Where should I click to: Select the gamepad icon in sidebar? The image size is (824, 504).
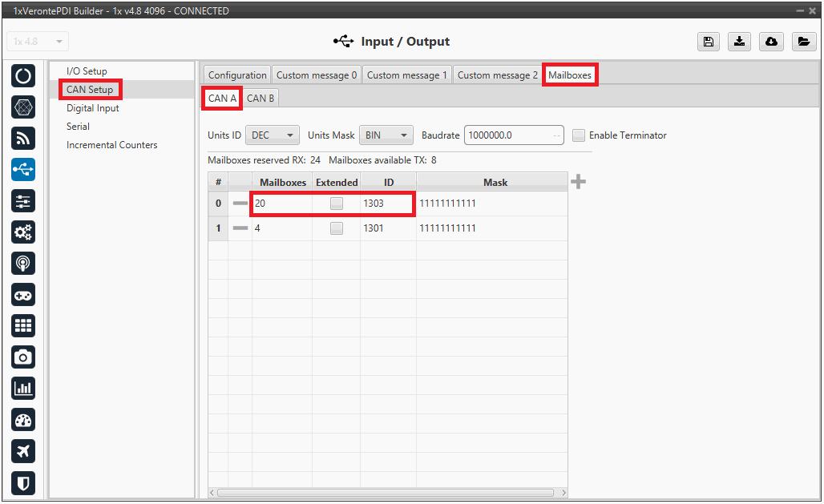[x=23, y=295]
